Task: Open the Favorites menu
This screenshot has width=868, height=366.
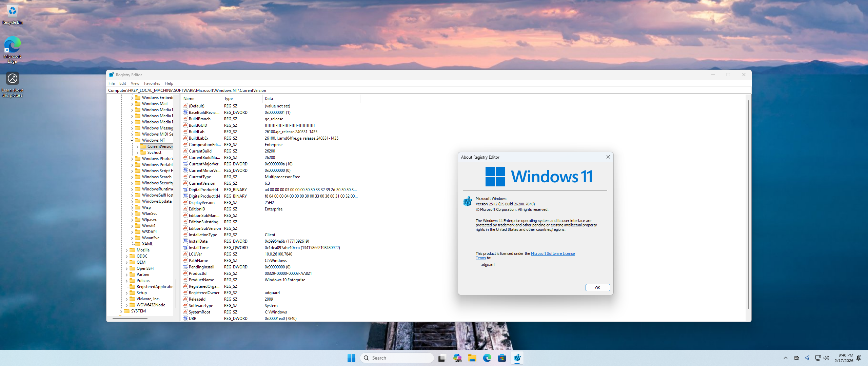Action: tap(152, 83)
